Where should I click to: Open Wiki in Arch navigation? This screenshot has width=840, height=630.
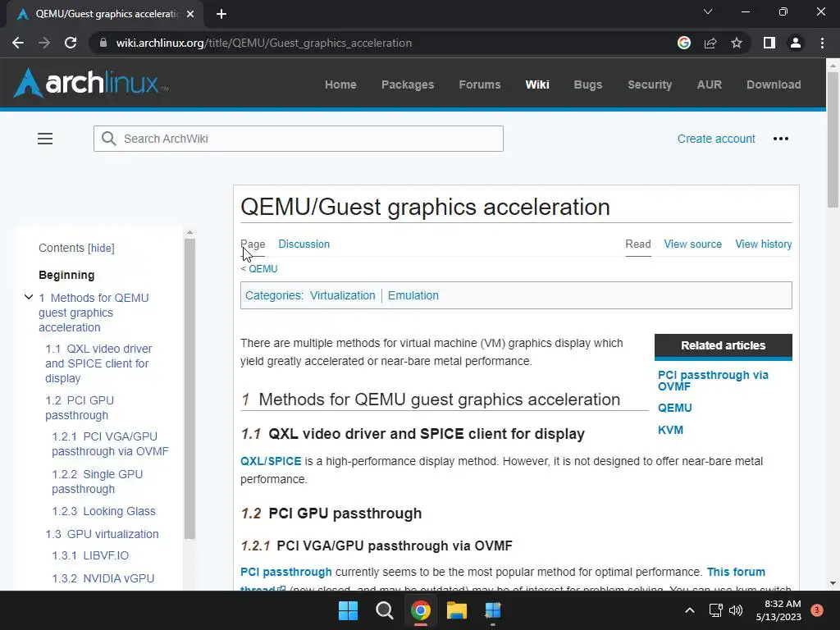pos(537,84)
